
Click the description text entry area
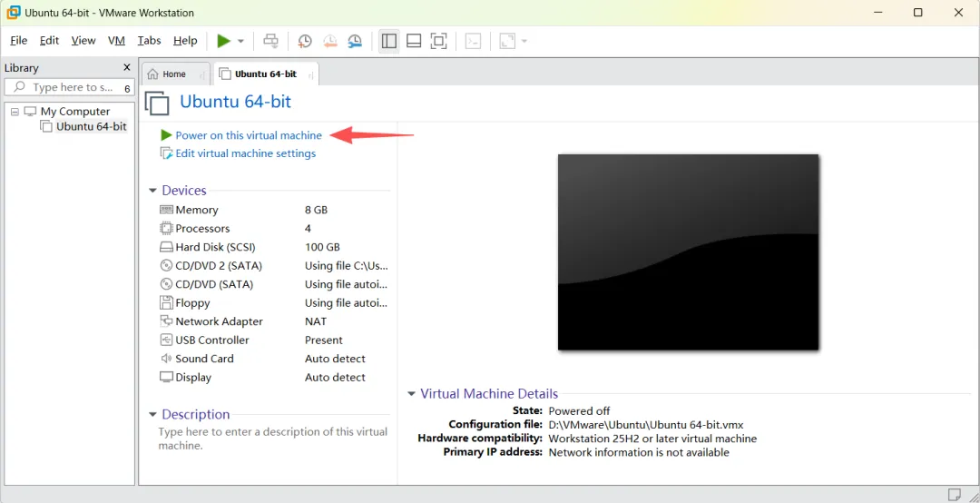pyautogui.click(x=273, y=439)
